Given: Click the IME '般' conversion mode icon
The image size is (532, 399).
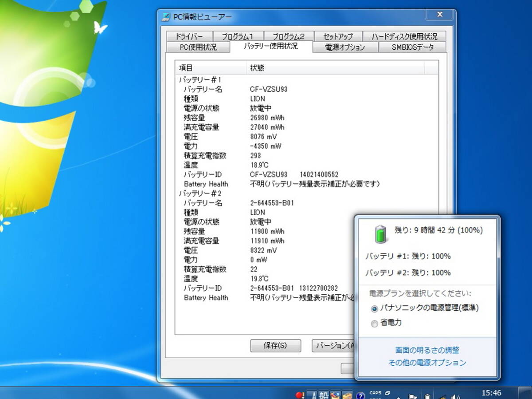Looking at the screenshot, I should click(x=323, y=395).
